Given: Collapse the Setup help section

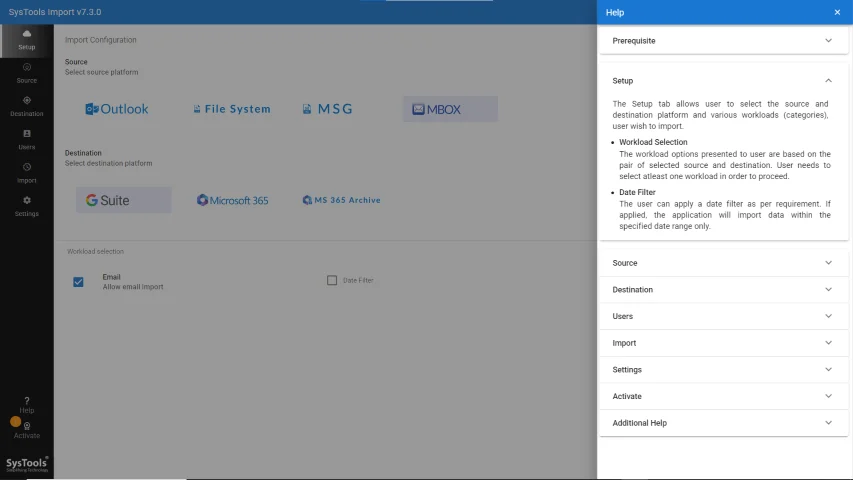Looking at the screenshot, I should click(723, 81).
